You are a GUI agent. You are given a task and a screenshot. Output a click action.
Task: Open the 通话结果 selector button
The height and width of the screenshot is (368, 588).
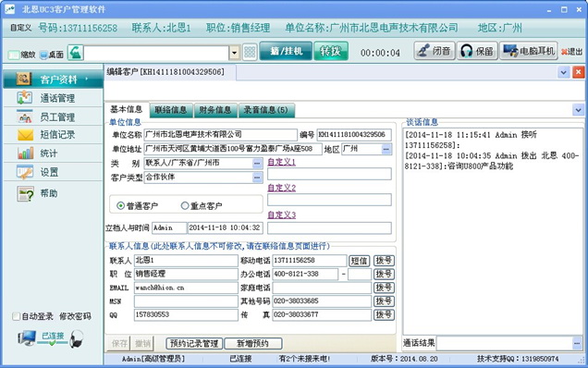coord(577,343)
